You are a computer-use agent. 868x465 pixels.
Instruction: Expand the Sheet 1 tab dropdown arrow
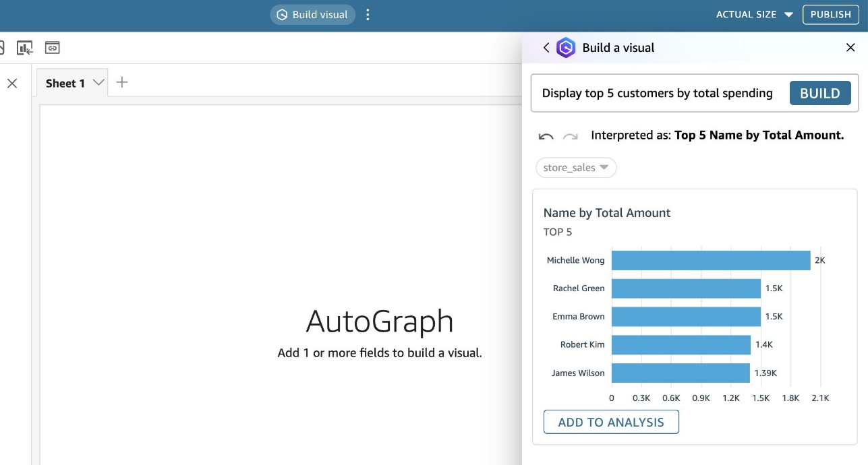[98, 82]
